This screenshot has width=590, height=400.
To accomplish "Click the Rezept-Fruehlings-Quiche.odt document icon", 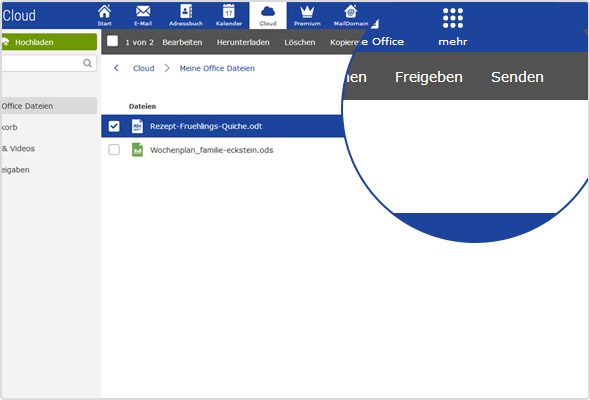I will click(137, 126).
